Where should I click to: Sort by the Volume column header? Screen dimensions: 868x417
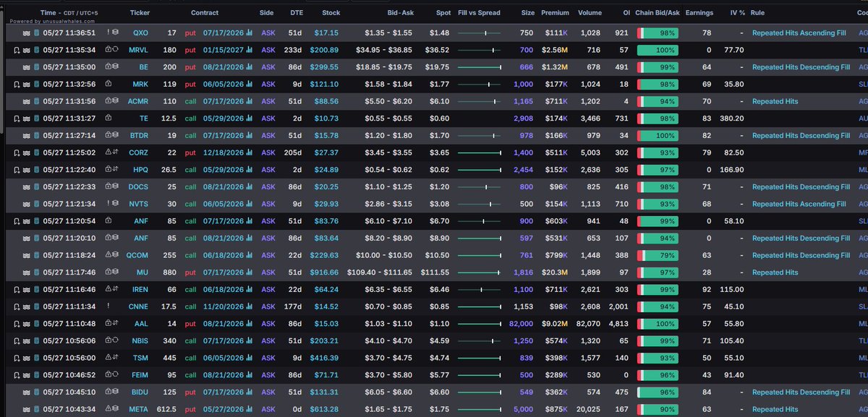pos(590,13)
